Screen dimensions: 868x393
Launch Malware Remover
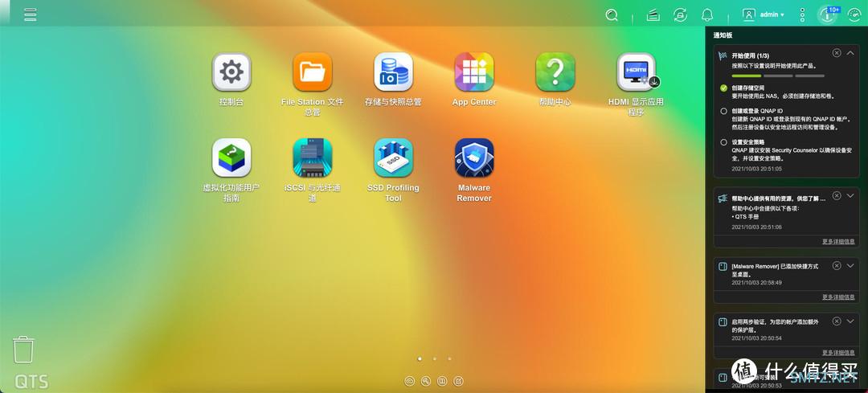[x=474, y=158]
